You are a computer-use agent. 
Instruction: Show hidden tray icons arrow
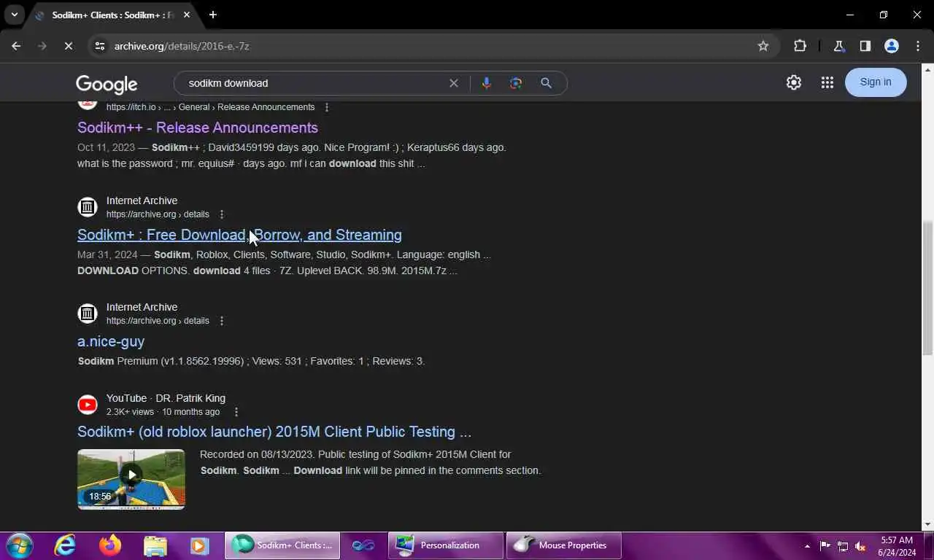(807, 545)
